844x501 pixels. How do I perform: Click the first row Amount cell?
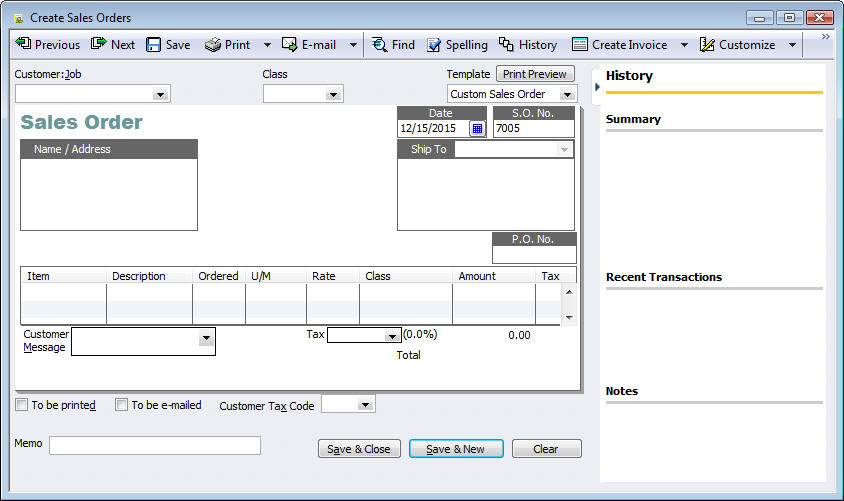(494, 292)
